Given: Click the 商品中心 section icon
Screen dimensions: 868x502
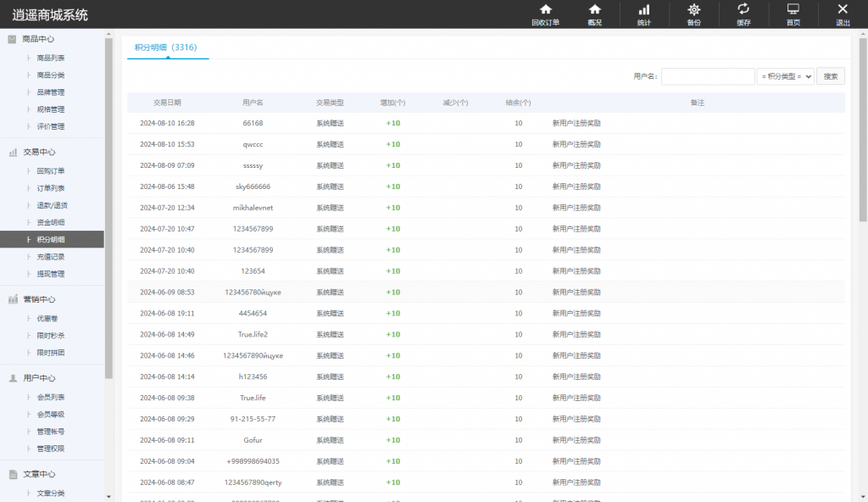Looking at the screenshot, I should [x=12, y=39].
